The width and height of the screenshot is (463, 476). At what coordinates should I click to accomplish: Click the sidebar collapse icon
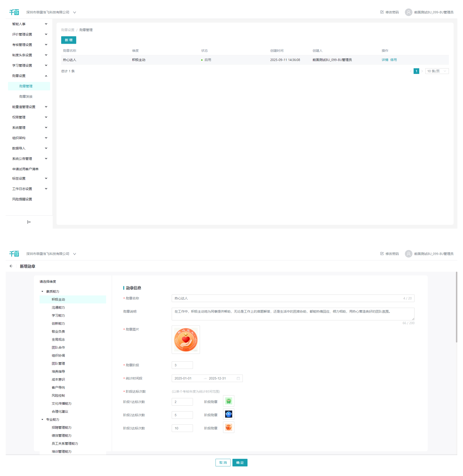pos(29,222)
